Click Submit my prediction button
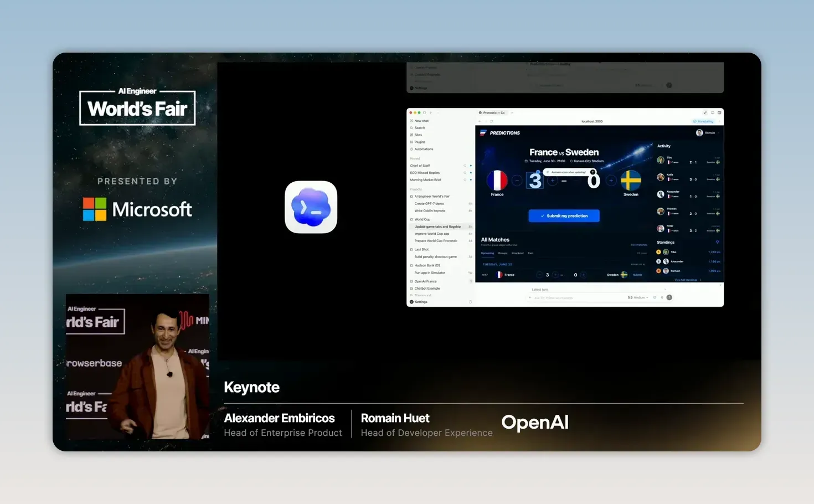 click(564, 216)
